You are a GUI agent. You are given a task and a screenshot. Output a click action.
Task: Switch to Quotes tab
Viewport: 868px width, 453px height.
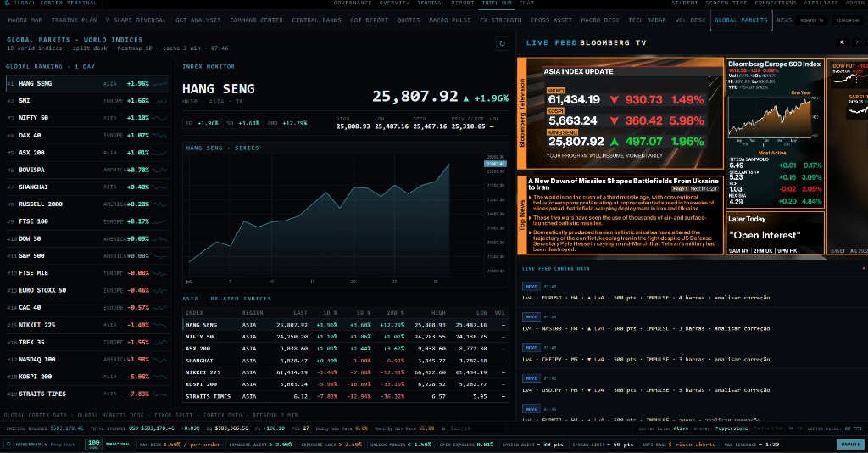(x=408, y=20)
